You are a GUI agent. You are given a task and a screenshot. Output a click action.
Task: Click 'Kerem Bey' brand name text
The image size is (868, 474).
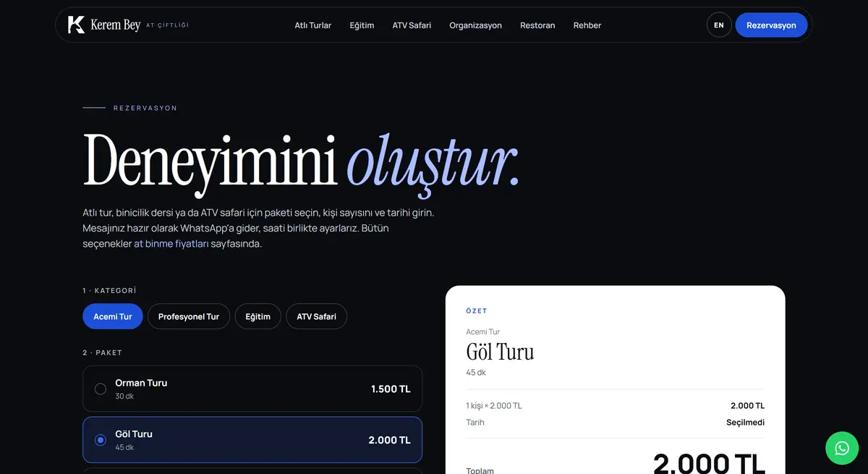tap(116, 25)
